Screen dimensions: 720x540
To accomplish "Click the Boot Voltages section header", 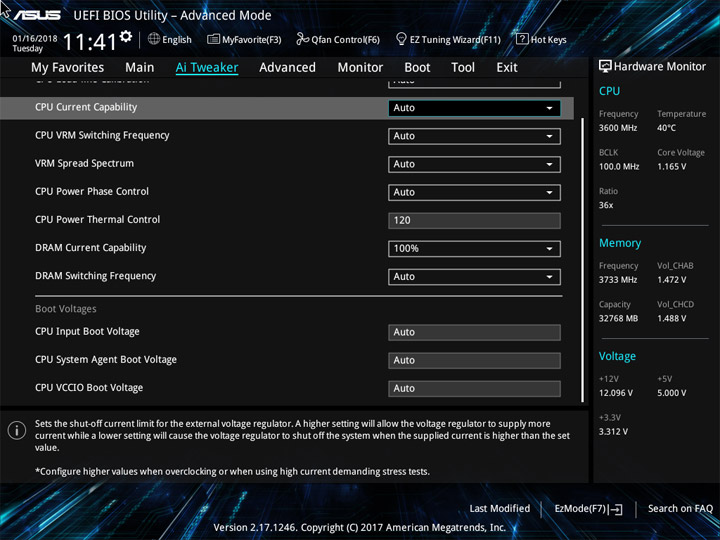I will [66, 309].
